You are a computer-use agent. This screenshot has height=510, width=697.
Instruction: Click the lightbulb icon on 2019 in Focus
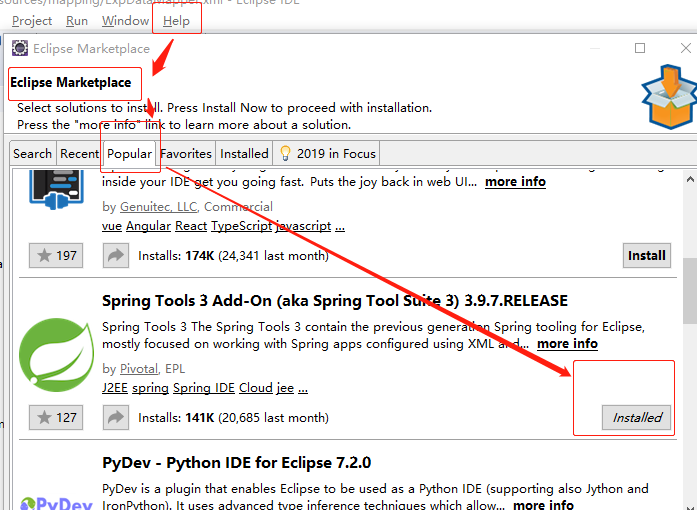click(x=285, y=153)
